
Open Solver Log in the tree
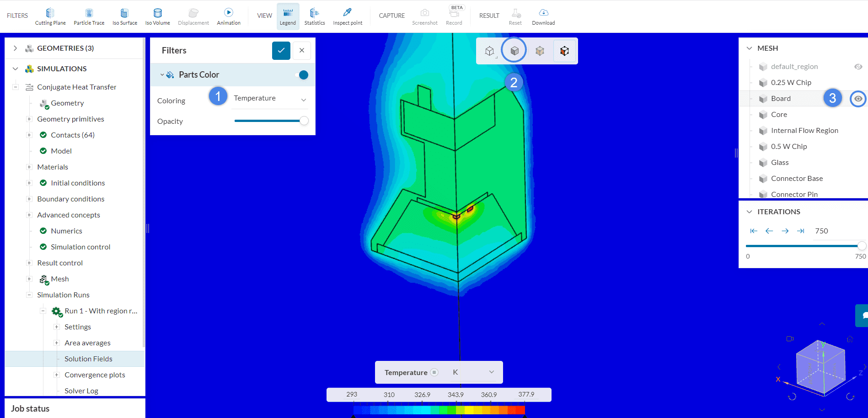[x=81, y=391]
